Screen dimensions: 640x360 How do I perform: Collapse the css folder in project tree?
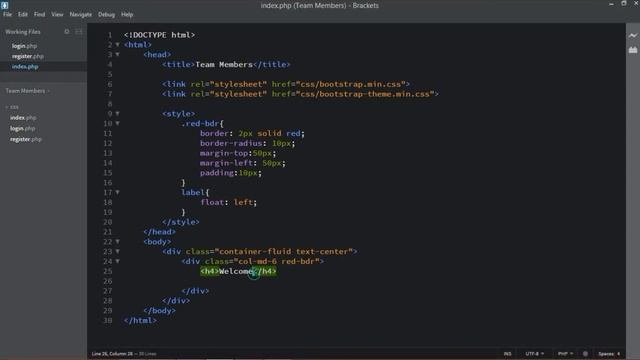(12, 107)
